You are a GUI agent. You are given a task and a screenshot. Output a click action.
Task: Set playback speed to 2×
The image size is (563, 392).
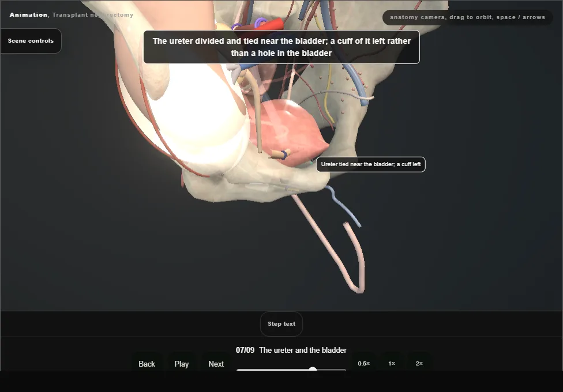click(419, 363)
